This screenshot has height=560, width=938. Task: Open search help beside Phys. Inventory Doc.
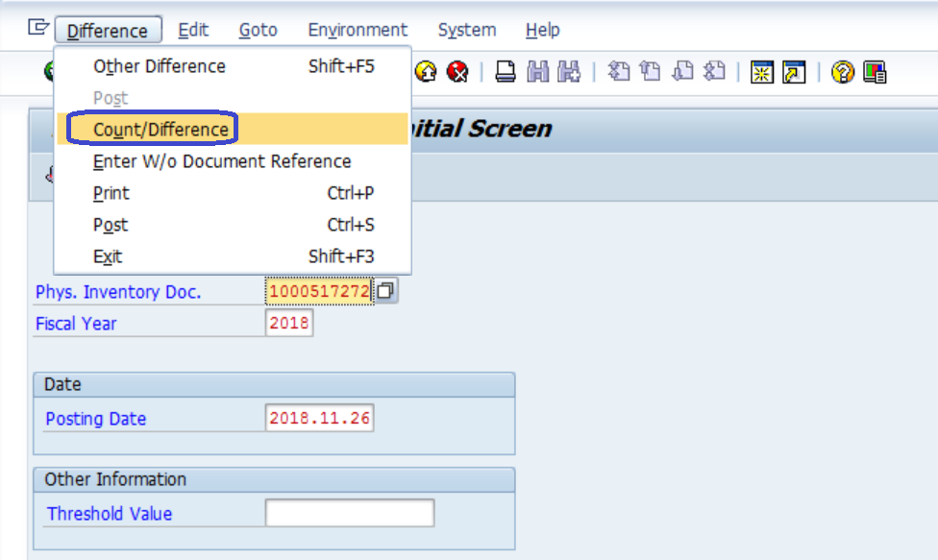coord(385,291)
